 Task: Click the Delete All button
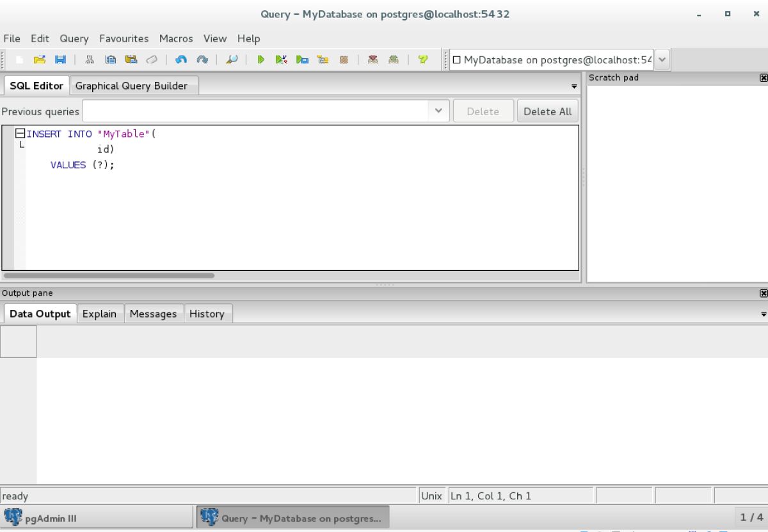548,111
